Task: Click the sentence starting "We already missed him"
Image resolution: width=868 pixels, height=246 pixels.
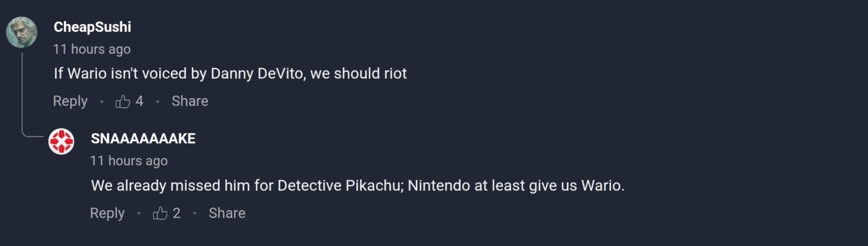Action: [357, 186]
